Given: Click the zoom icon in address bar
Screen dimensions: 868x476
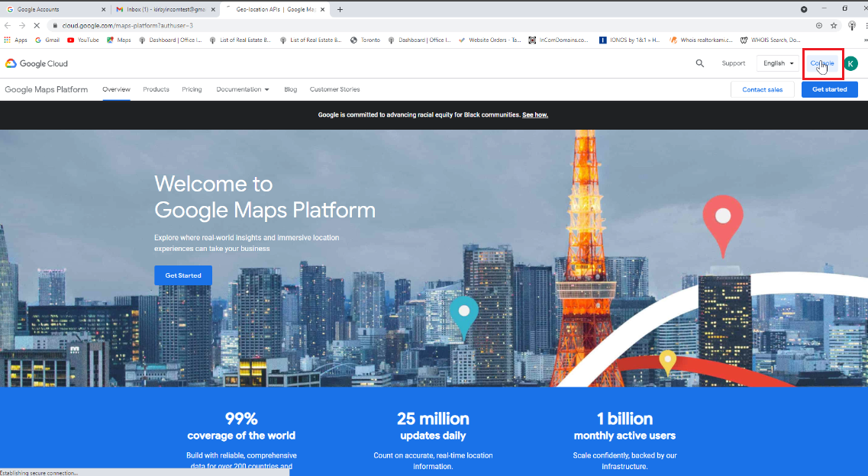Looking at the screenshot, I should coord(818,25).
